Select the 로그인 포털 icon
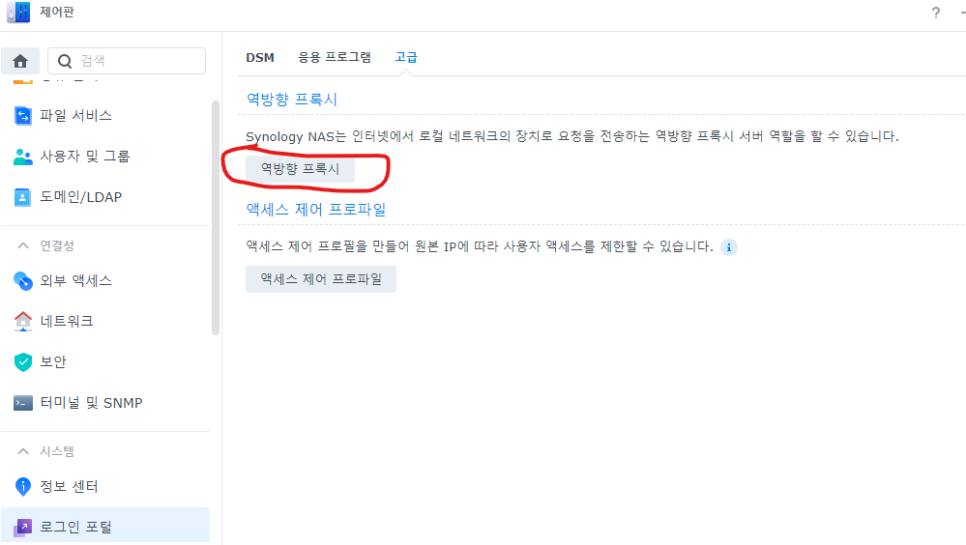The width and height of the screenshot is (966, 545). click(x=23, y=528)
